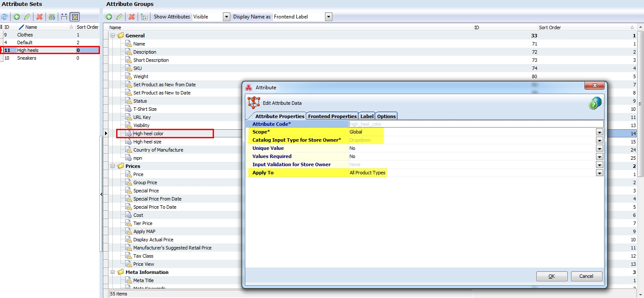Collapse the General attribute group
This screenshot has height=298, width=644.
click(x=113, y=36)
